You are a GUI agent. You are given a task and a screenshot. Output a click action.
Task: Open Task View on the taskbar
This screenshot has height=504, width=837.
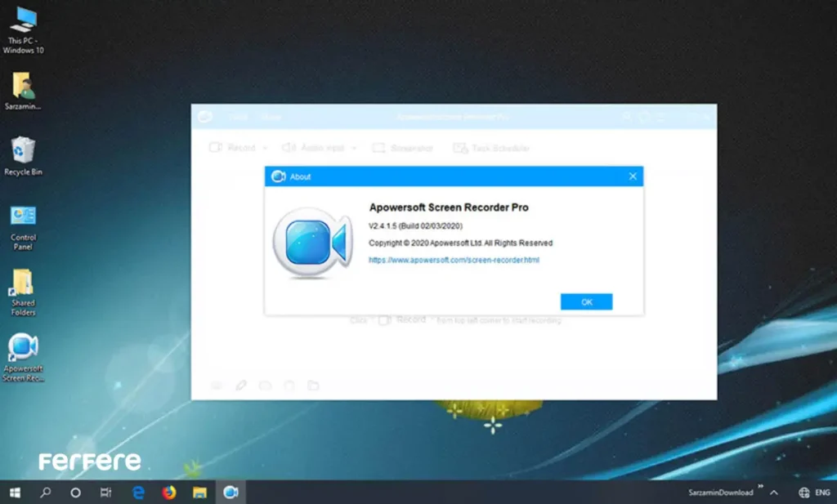[105, 493]
